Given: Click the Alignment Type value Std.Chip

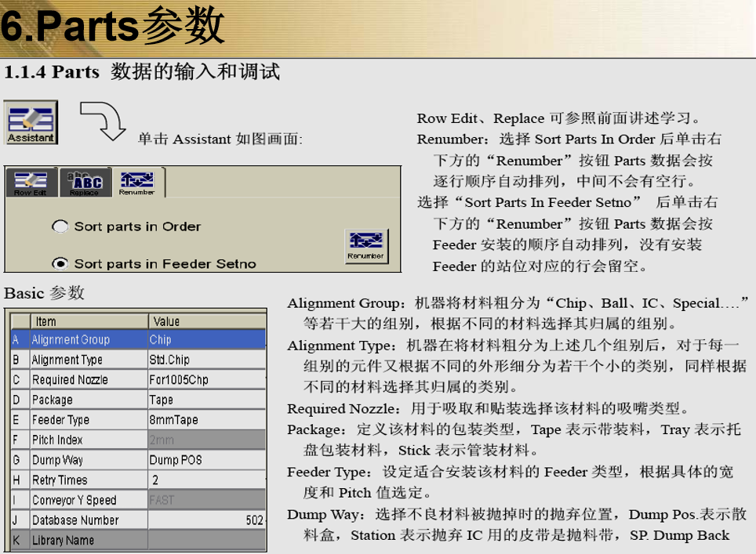Looking at the screenshot, I should 205,360.
